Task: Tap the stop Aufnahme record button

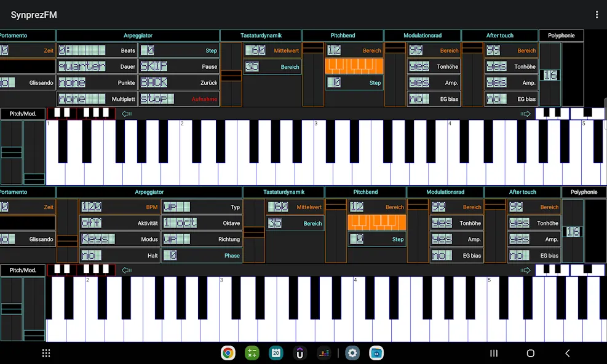Action: (x=179, y=99)
